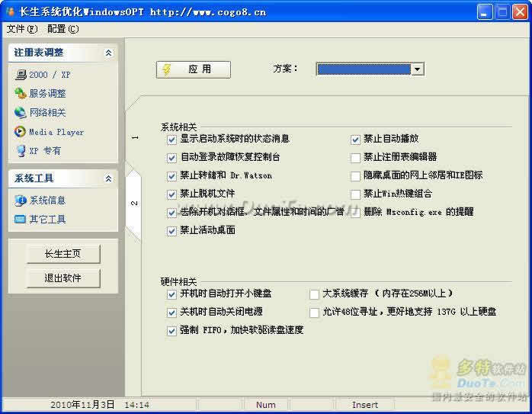
Task: Check 禁止注册表编辑器
Action: [356, 158]
